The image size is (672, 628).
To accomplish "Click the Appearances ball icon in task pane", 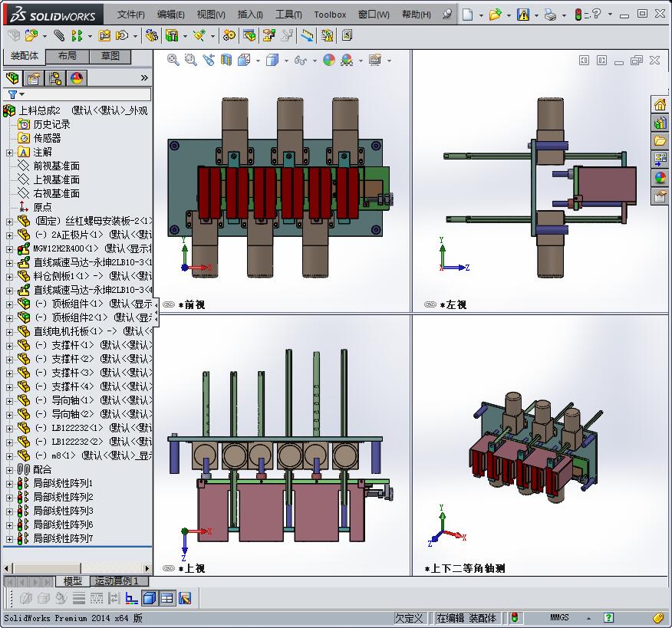I will [660, 178].
